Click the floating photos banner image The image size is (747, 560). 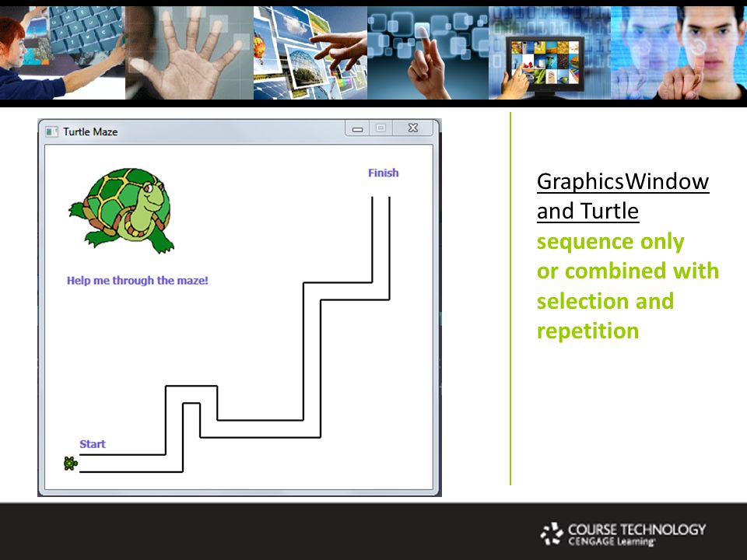(x=310, y=53)
